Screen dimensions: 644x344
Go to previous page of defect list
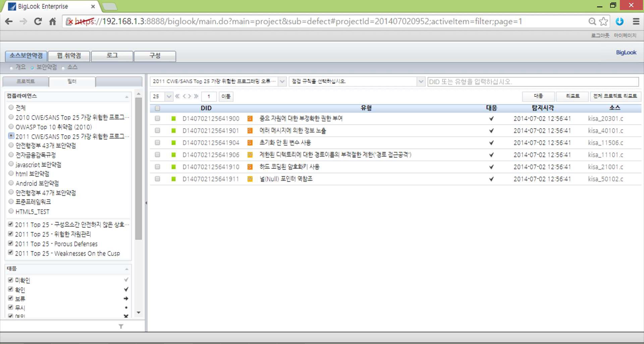[x=184, y=96]
